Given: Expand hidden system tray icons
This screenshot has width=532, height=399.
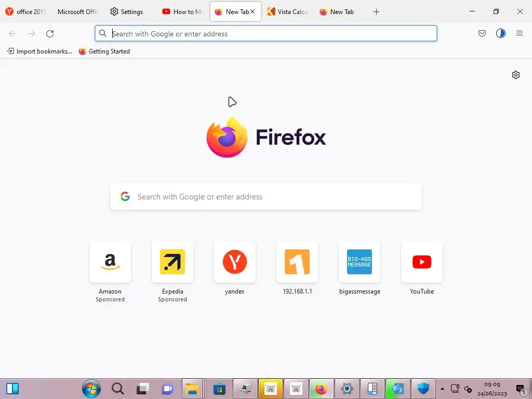Looking at the screenshot, I should (x=442, y=389).
